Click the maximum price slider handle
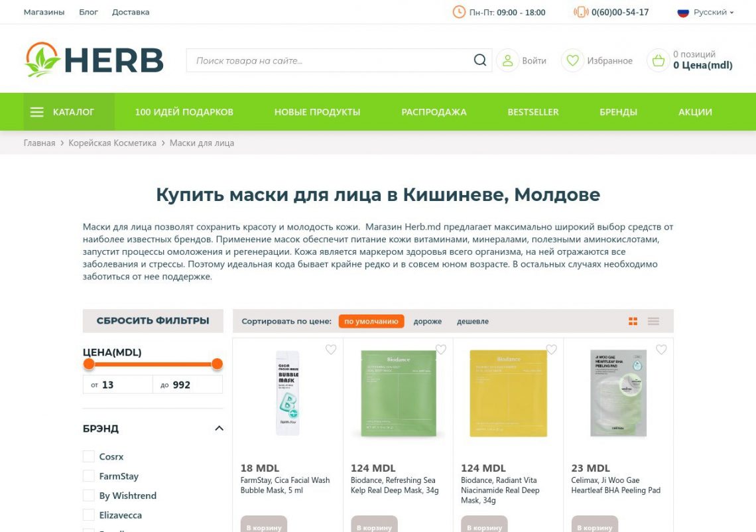The image size is (756, 532). click(217, 364)
